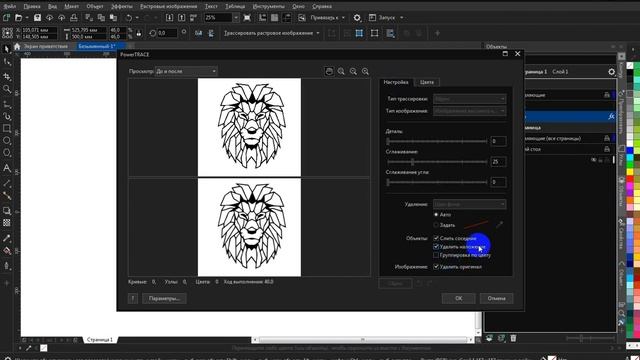Select the Eyedropper tool in toolbox
Image resolution: width=640 pixels, height=360 pixels.
[x=7, y=238]
